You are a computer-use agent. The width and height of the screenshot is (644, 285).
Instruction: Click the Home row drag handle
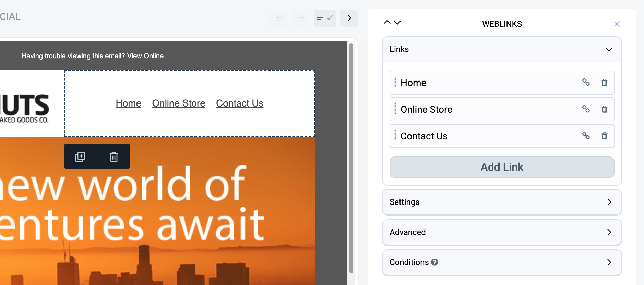click(x=395, y=82)
